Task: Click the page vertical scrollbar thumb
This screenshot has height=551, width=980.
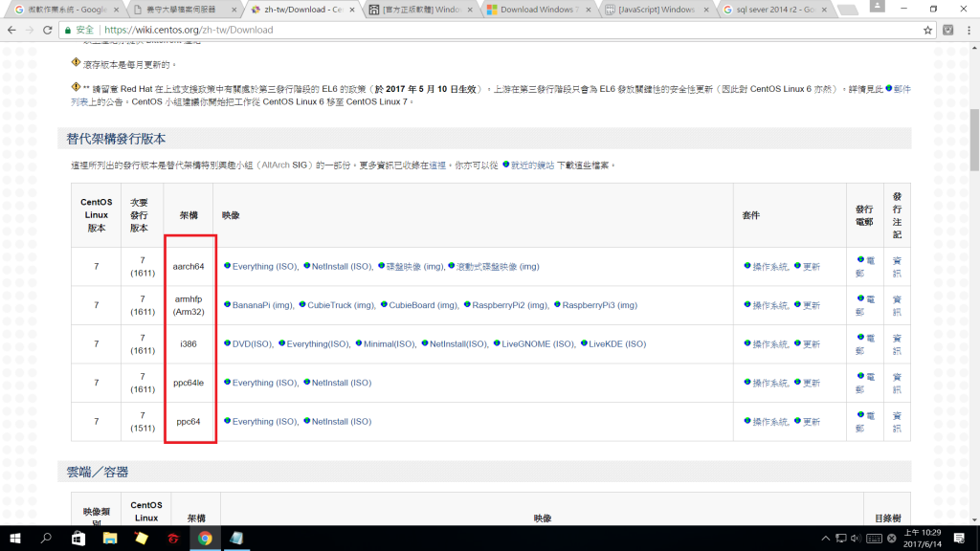Action: [x=974, y=140]
